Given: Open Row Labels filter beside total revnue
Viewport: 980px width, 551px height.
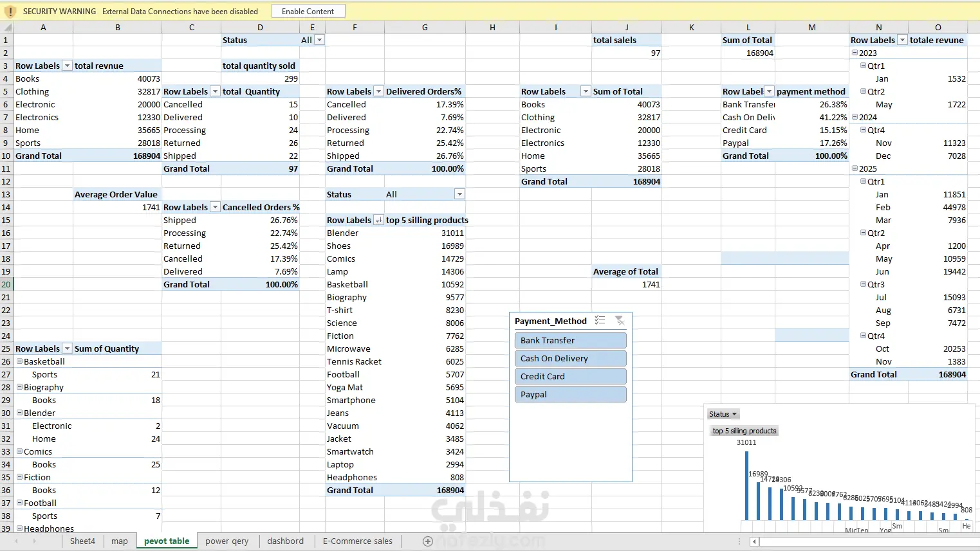Looking at the screenshot, I should click(x=67, y=66).
